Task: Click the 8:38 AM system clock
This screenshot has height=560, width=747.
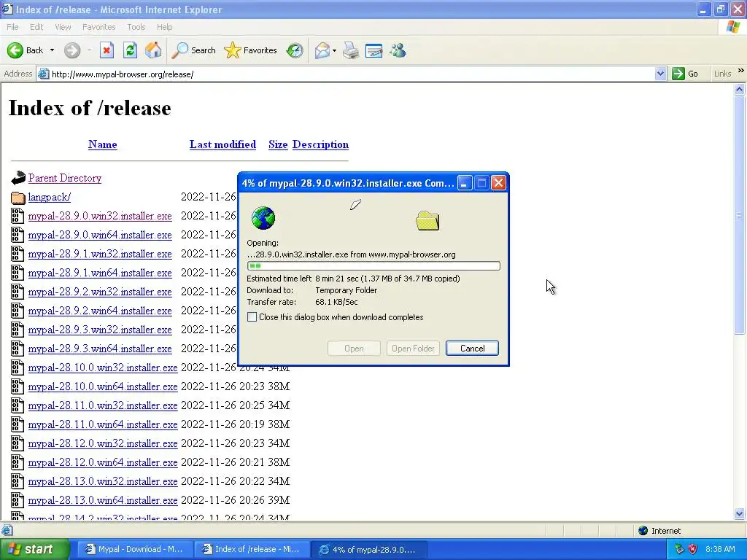Action: click(720, 549)
